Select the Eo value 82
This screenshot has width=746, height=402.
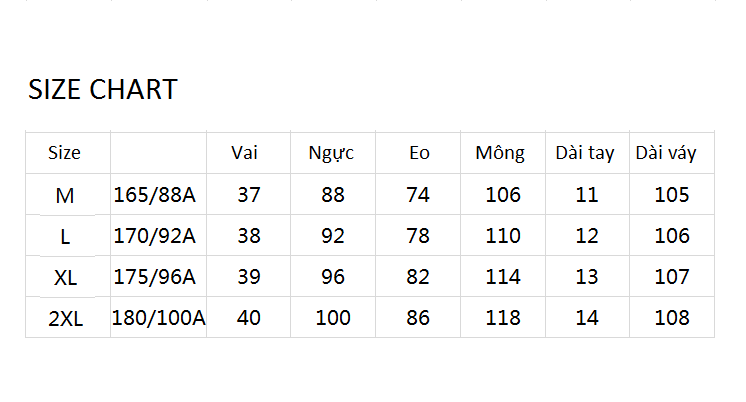(x=418, y=276)
